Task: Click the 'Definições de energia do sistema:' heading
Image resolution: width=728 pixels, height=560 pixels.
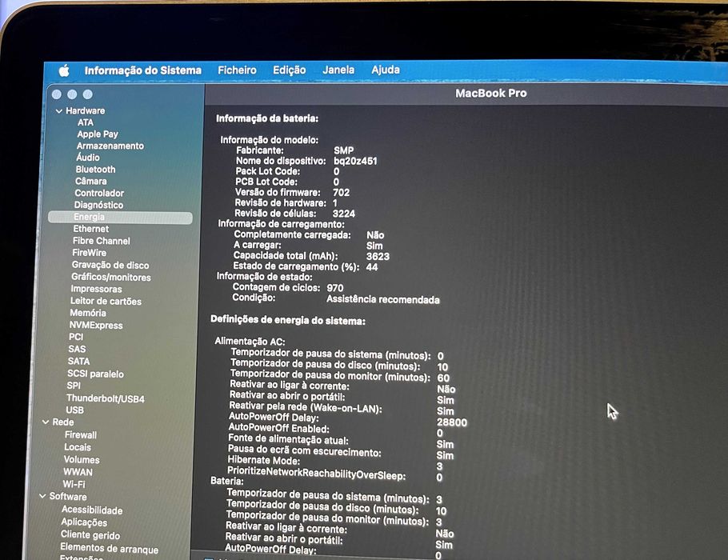Action: pos(288,320)
